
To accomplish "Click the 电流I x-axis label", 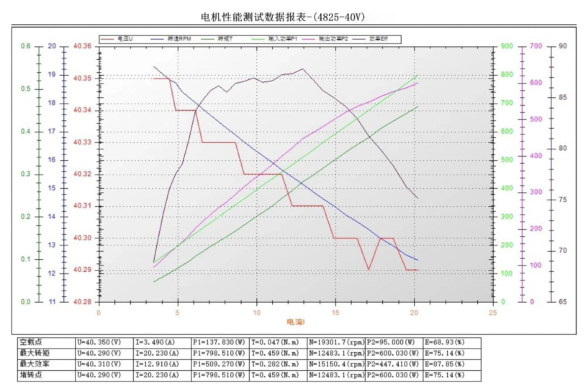I will (x=296, y=322).
